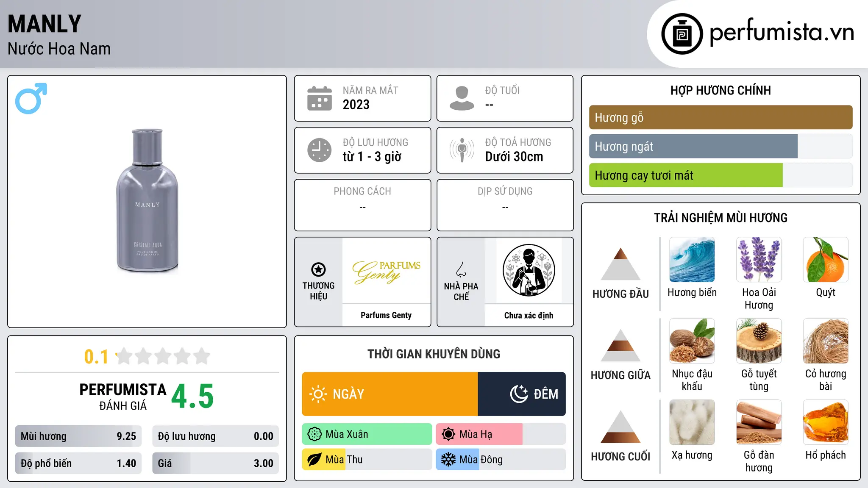Click the person icon beside Độ tuổi
Screen dimensions: 868x488
pos(462,98)
